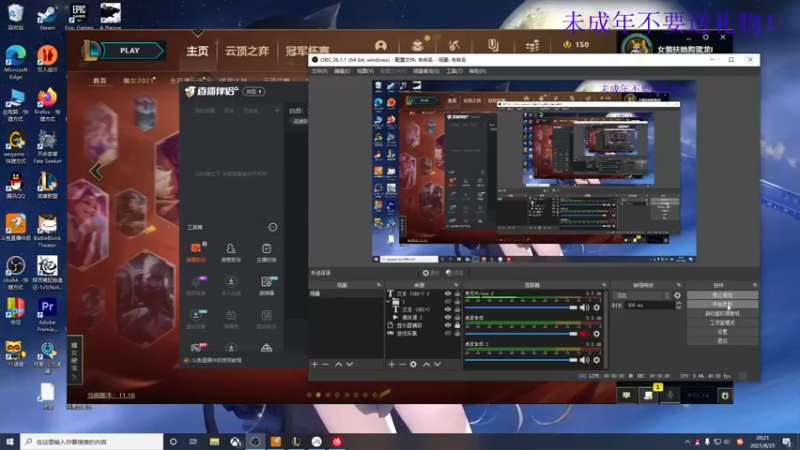Open 弹幕助手 tool in 直播伴侣
The width and height of the screenshot is (800, 450).
pos(195,252)
